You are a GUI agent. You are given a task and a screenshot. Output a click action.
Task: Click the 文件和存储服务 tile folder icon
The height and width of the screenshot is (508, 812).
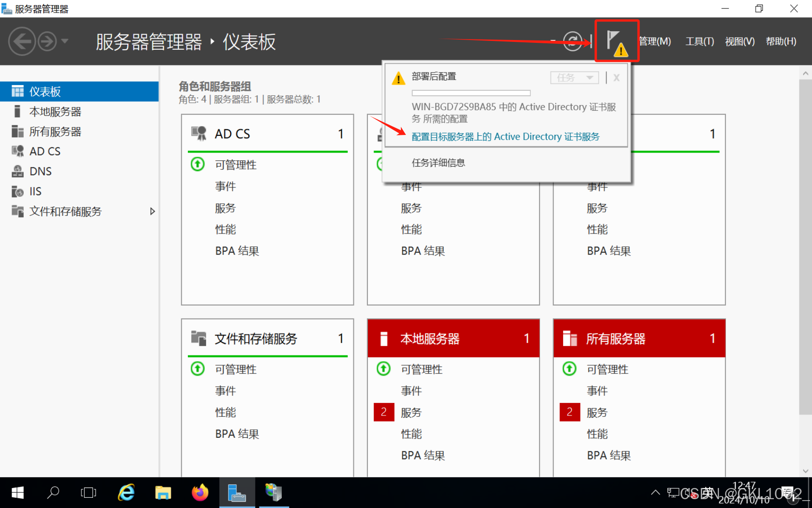coord(199,338)
